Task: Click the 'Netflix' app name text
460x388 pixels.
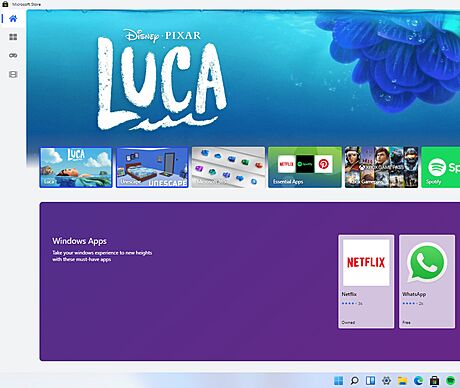Action: [349, 294]
